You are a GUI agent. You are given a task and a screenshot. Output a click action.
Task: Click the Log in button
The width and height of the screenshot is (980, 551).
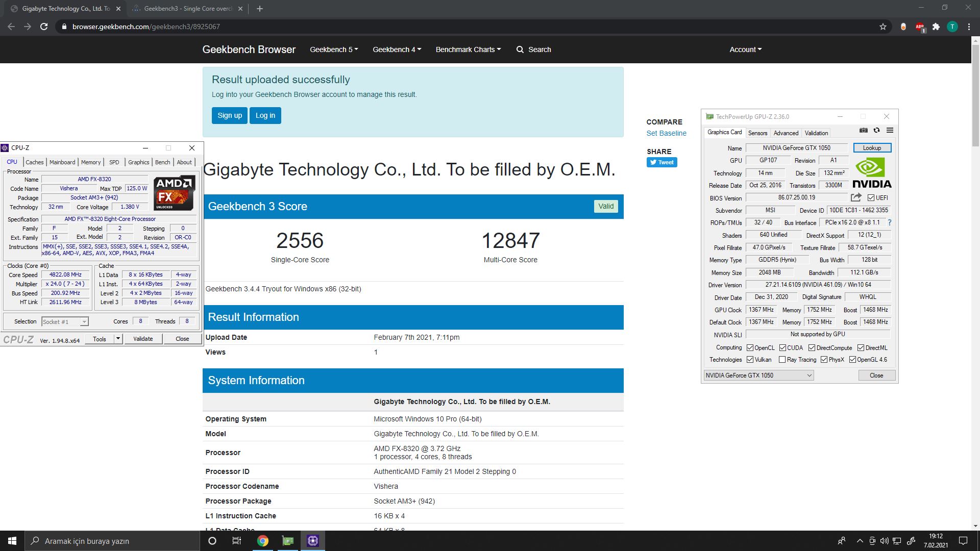click(265, 115)
